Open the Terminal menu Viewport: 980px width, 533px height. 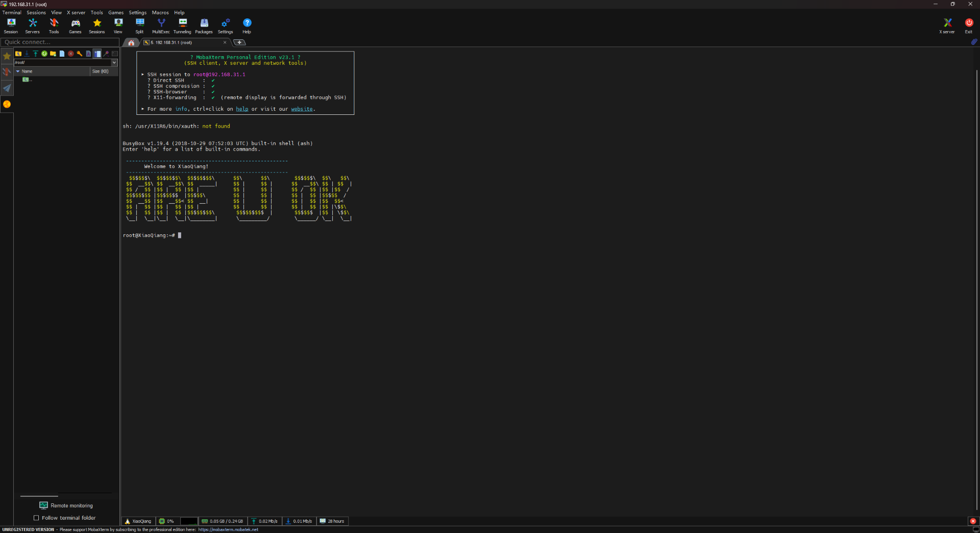pyautogui.click(x=12, y=13)
